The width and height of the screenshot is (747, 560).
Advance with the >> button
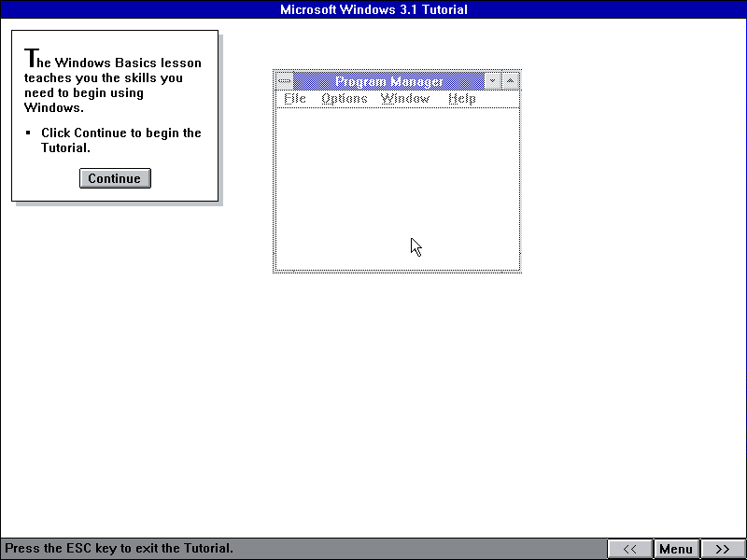coord(722,549)
